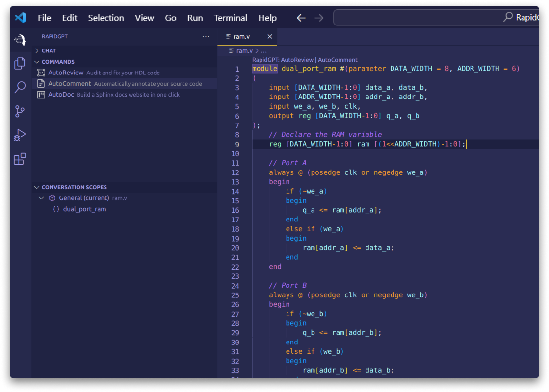This screenshot has width=549, height=392.
Task: Click the '// Port B' comment
Action: pyautogui.click(x=288, y=285)
